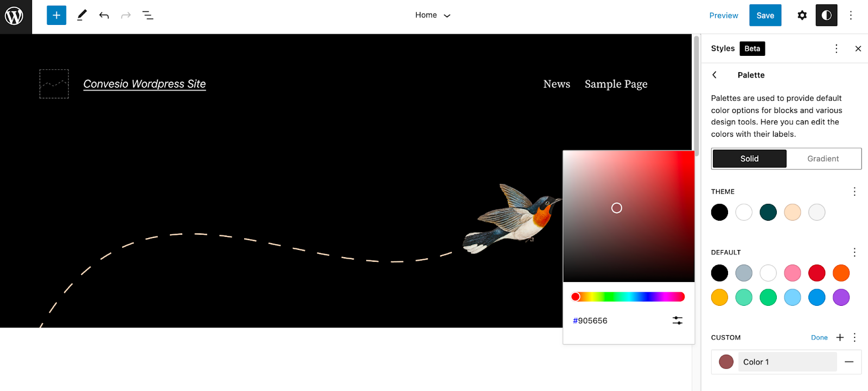Image resolution: width=868 pixels, height=391 pixels.
Task: Click the saturation gradient area
Action: point(629,216)
